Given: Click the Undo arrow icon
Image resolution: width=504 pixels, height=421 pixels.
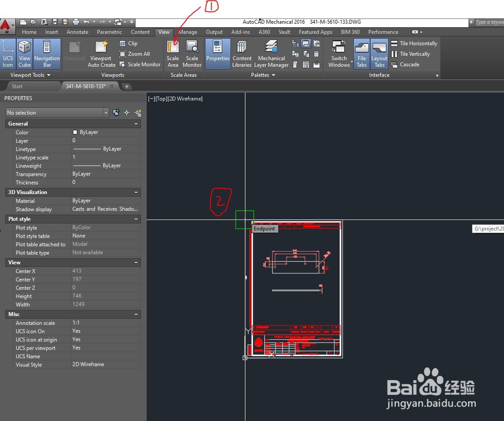Looking at the screenshot, I should pos(86,22).
